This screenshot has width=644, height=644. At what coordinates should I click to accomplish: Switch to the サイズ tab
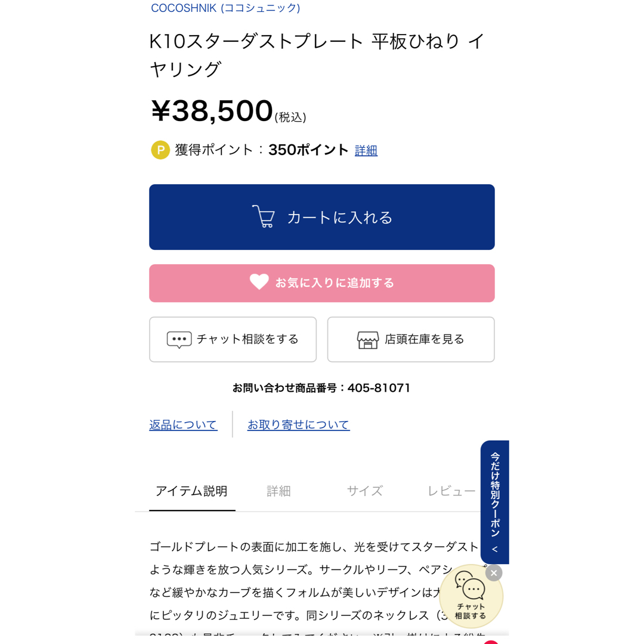click(365, 491)
